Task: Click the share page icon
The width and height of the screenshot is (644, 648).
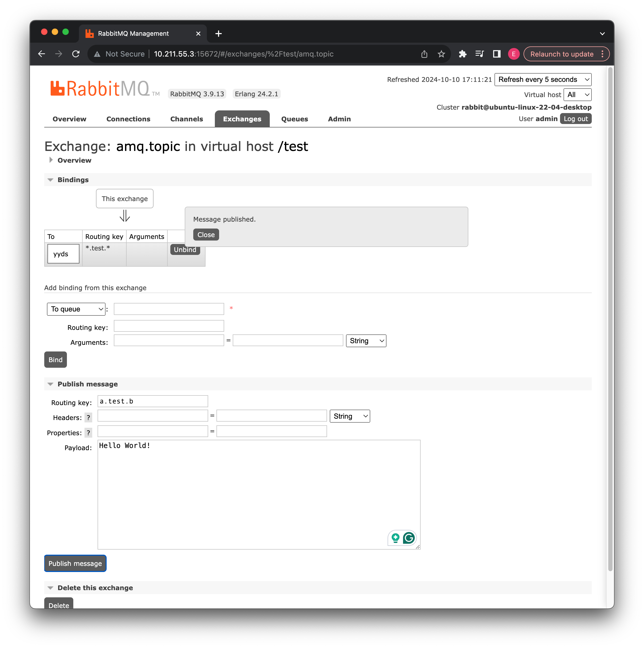Action: point(424,54)
